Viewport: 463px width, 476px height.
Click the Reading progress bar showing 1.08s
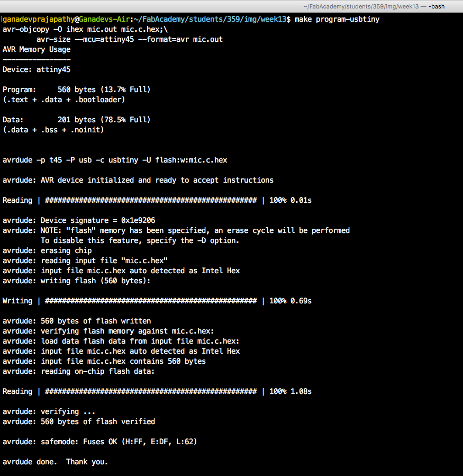157,391
